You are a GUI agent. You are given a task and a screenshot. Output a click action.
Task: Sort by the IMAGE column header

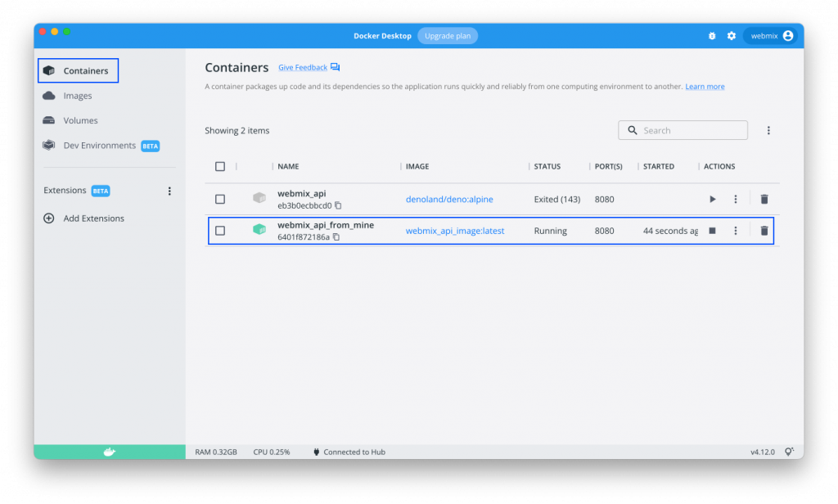coord(417,166)
